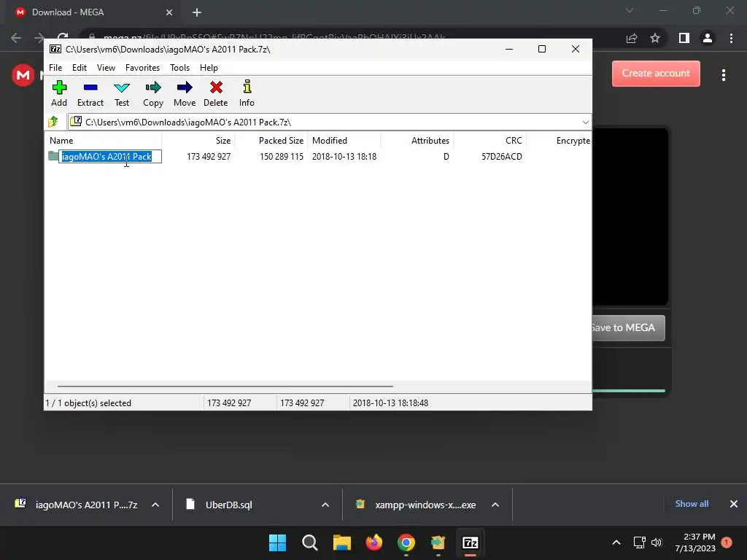
Task: Close the Download - MEGA tab
Action: pyautogui.click(x=169, y=12)
